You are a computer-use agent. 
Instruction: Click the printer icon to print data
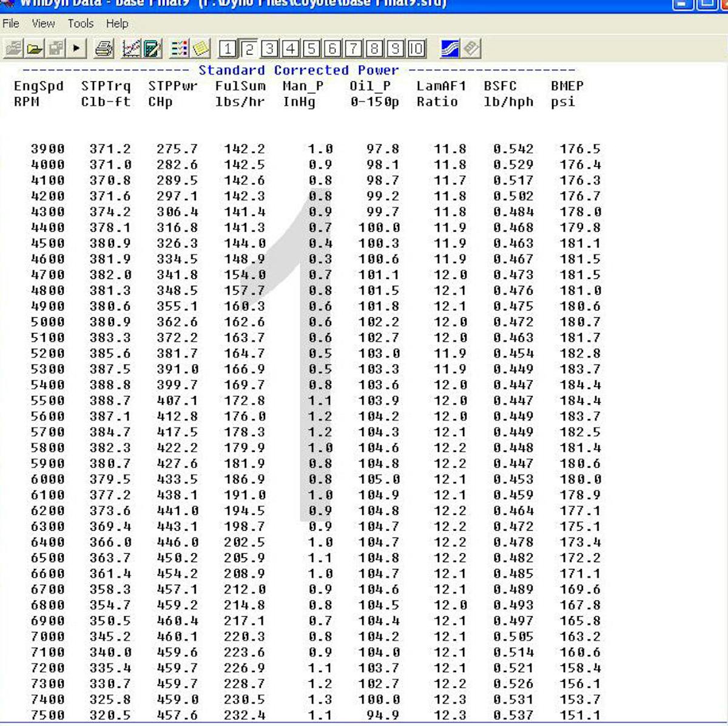click(104, 49)
